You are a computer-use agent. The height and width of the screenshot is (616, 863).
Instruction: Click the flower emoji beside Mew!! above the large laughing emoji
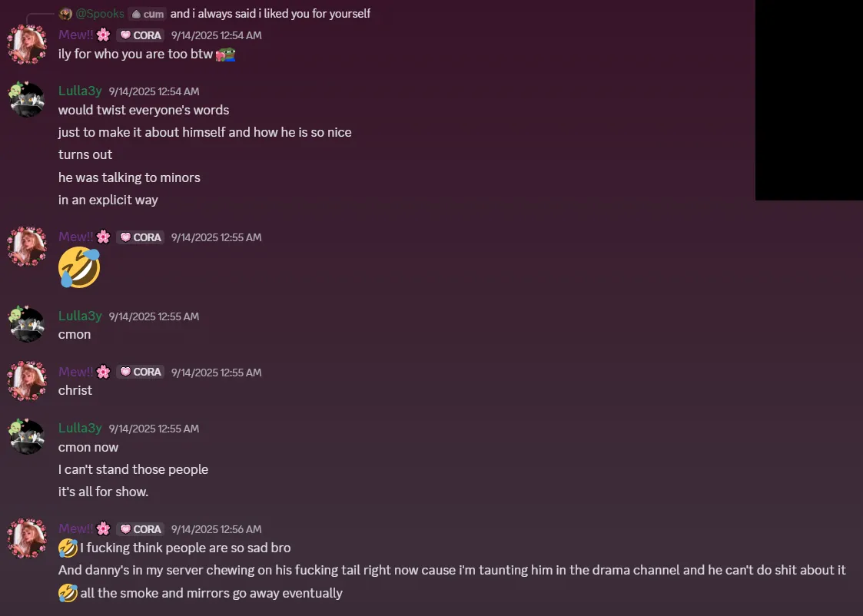pyautogui.click(x=103, y=237)
